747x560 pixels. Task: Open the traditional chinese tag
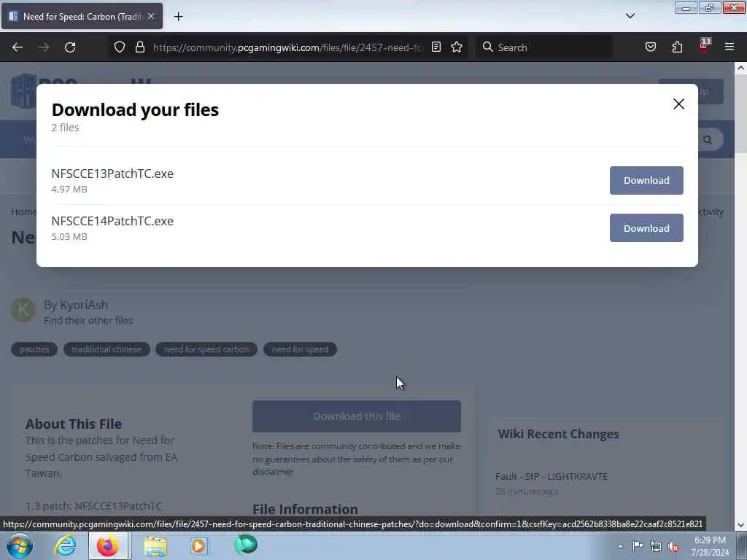[x=107, y=349]
